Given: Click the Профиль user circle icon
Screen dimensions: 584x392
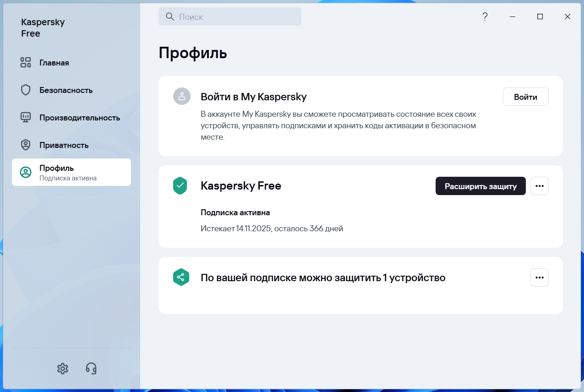Looking at the screenshot, I should [26, 172].
